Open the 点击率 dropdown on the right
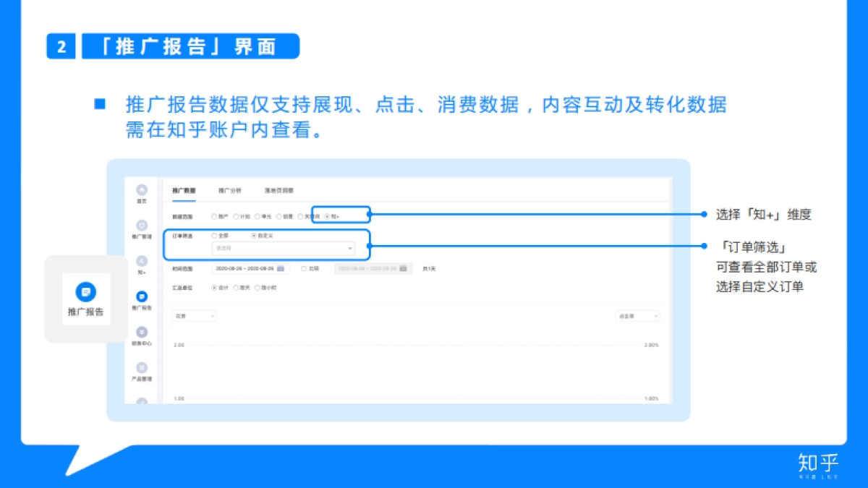The image size is (868, 488). coord(638,316)
